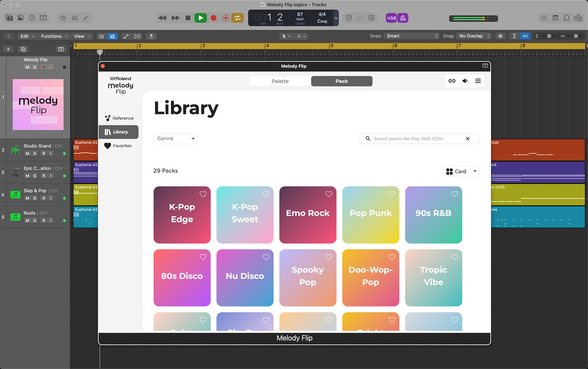Select the Studio Grand piano icon
Image resolution: width=588 pixels, height=369 pixels.
pos(16,150)
